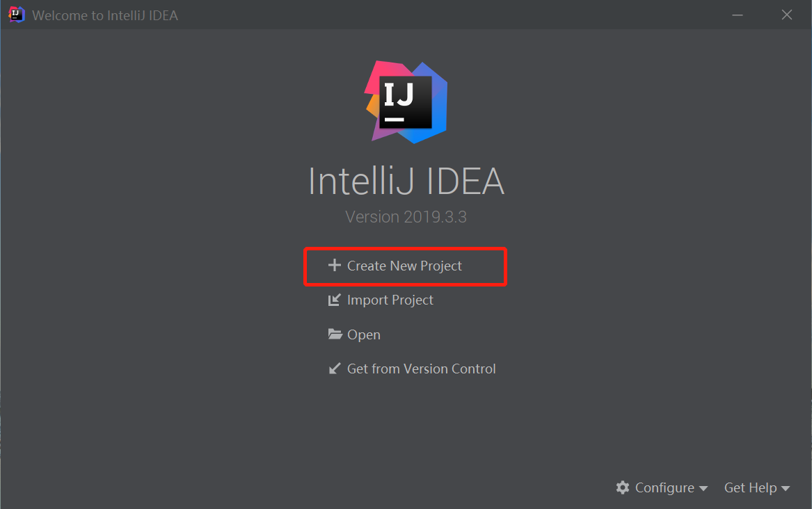Click the folder icon next to Open

335,334
